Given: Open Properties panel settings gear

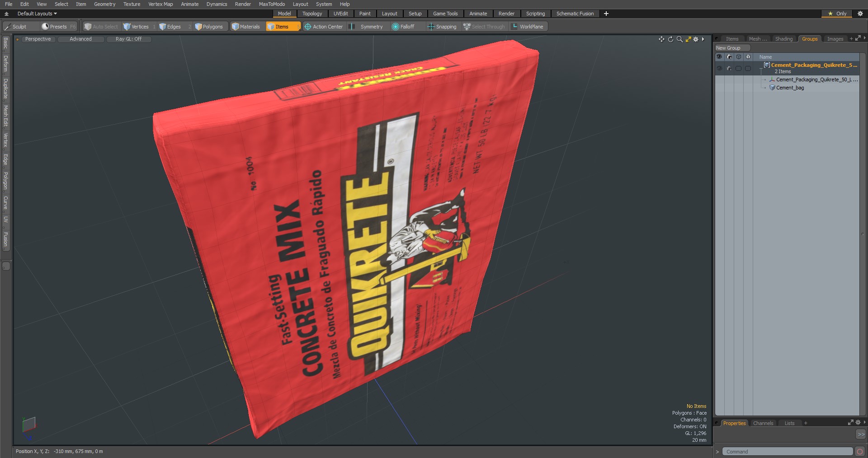Looking at the screenshot, I should (x=858, y=423).
